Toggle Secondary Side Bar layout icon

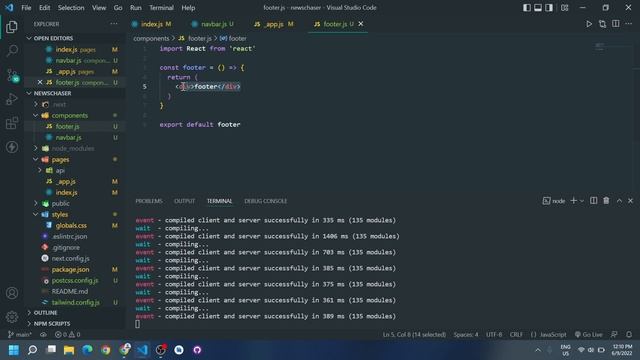pyautogui.click(x=549, y=8)
